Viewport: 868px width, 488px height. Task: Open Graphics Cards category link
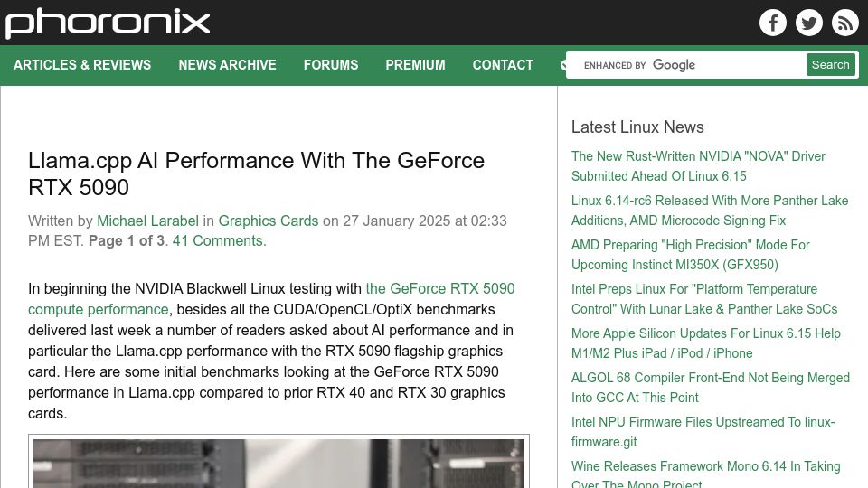tap(269, 221)
